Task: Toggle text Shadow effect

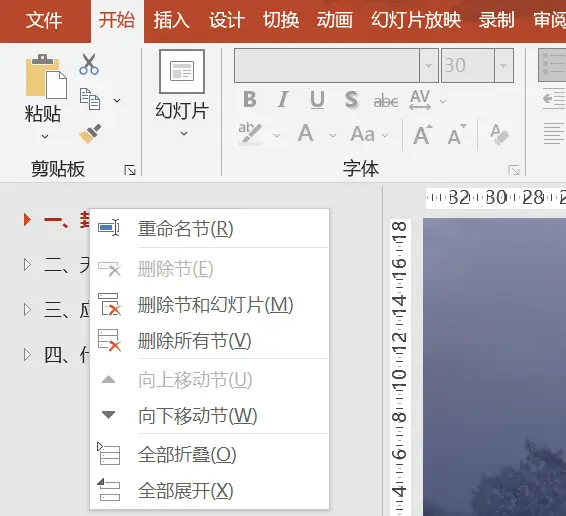Action: 351,99
